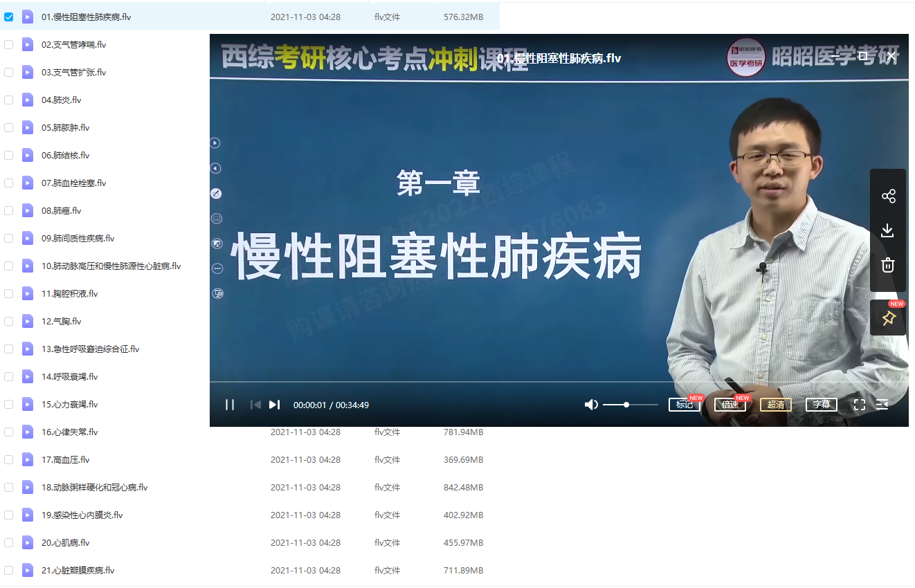
Task: Toggle the playlist icon beside fullscreen
Action: click(882, 404)
